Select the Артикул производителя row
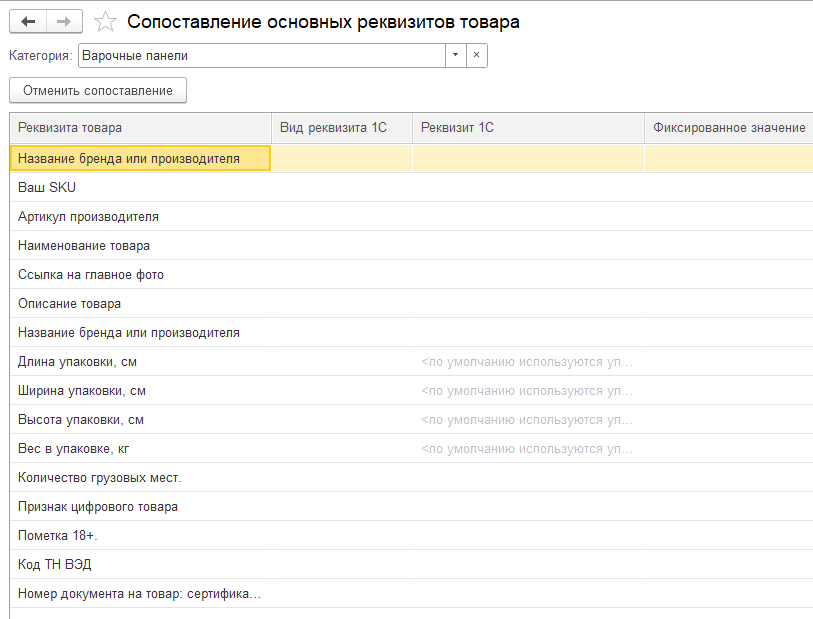 point(412,216)
